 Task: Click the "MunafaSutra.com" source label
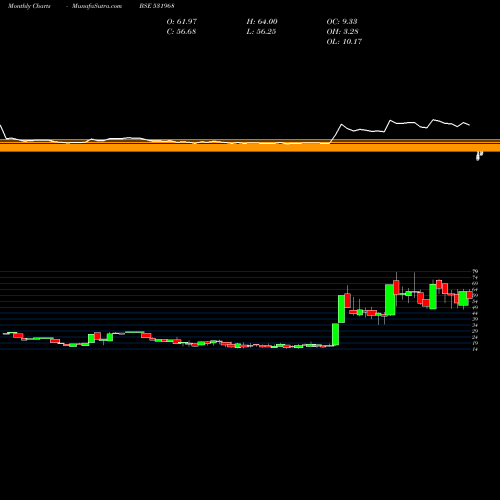pos(97,6)
